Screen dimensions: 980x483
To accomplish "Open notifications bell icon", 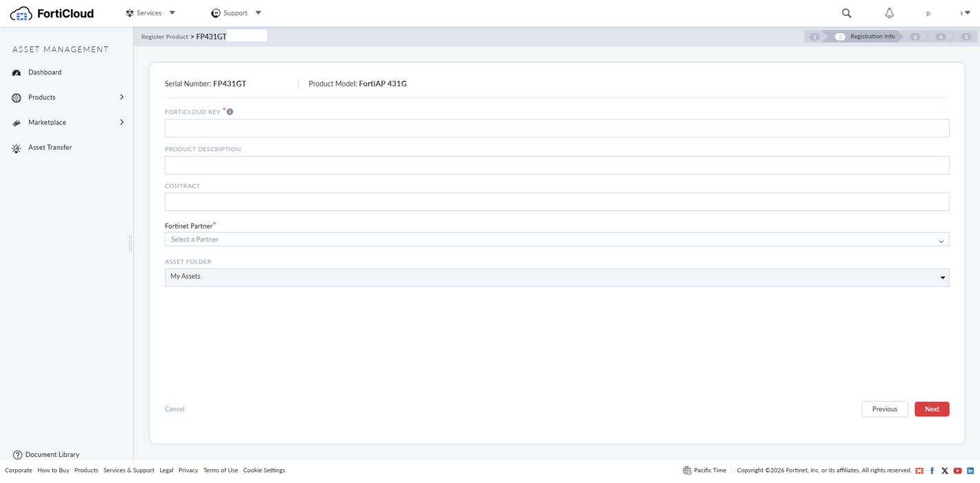I will (889, 13).
